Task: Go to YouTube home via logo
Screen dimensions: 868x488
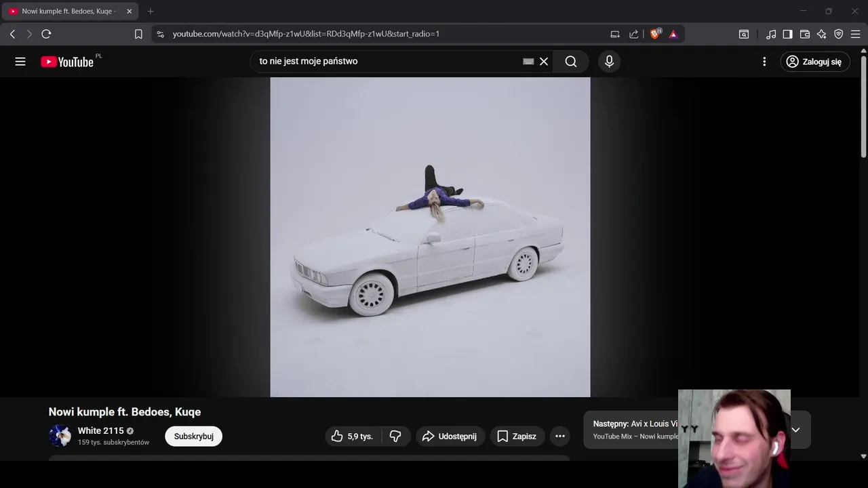Action: (x=66, y=62)
